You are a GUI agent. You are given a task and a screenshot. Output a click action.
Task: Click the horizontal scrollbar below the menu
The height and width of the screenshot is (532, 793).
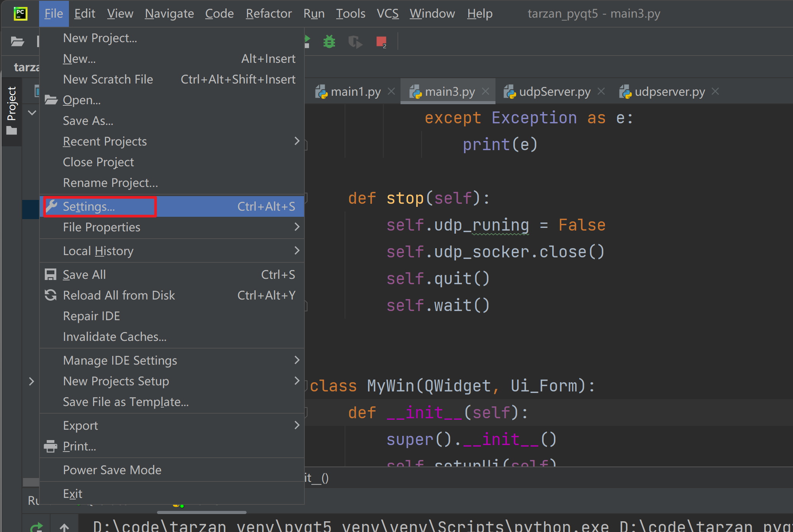tap(201, 512)
